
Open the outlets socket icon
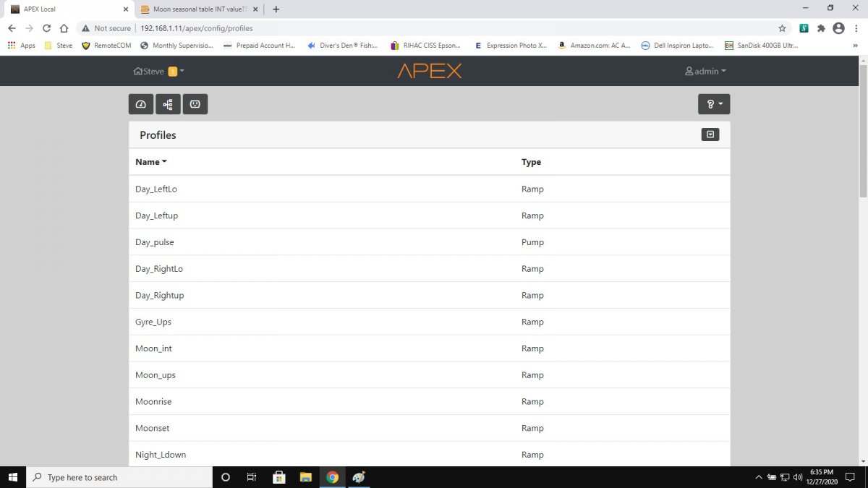coord(195,104)
